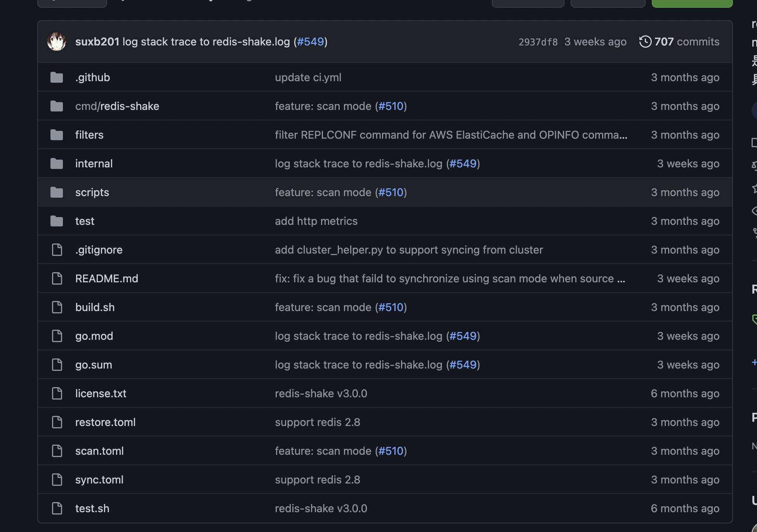Navigate into cmd/redis-shake directory
The width and height of the screenshot is (757, 532).
(117, 106)
